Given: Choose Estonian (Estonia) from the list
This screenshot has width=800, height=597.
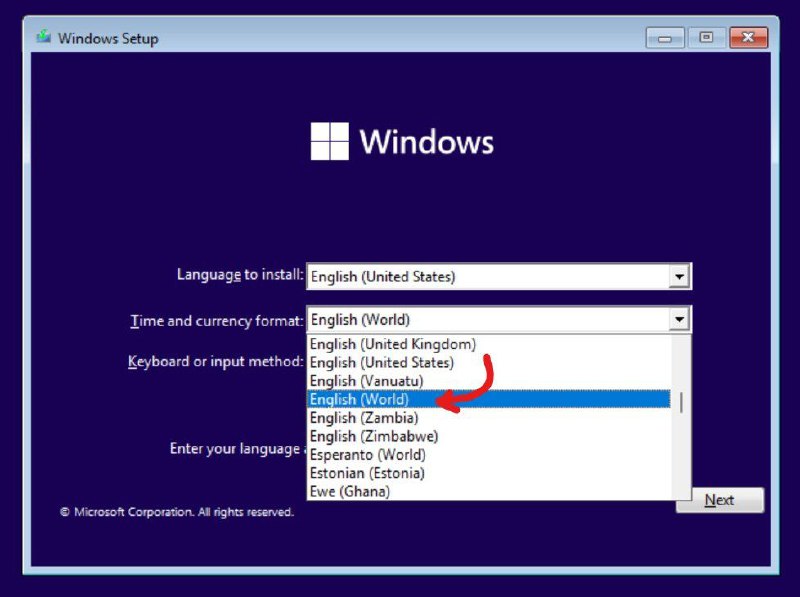Looking at the screenshot, I should (489, 473).
